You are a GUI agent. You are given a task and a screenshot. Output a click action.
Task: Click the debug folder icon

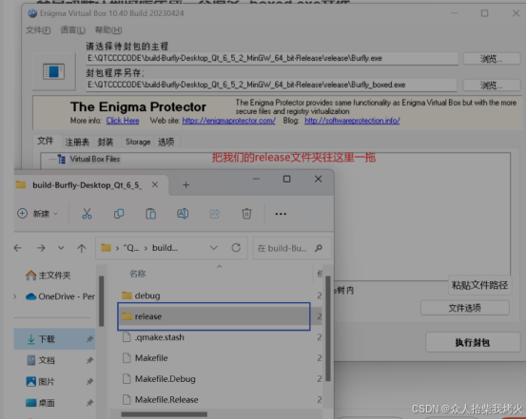click(127, 296)
